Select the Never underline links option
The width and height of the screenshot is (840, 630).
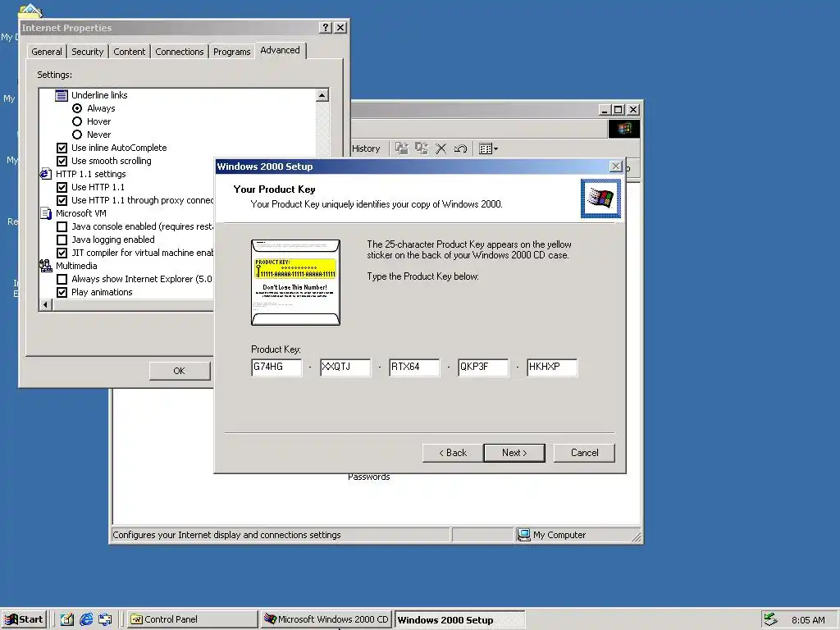77,135
